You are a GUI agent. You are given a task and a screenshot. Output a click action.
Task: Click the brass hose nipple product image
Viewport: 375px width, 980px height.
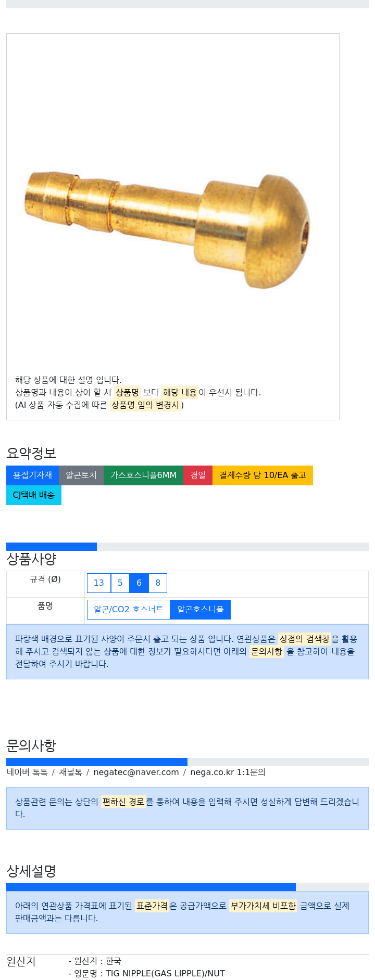point(168,229)
